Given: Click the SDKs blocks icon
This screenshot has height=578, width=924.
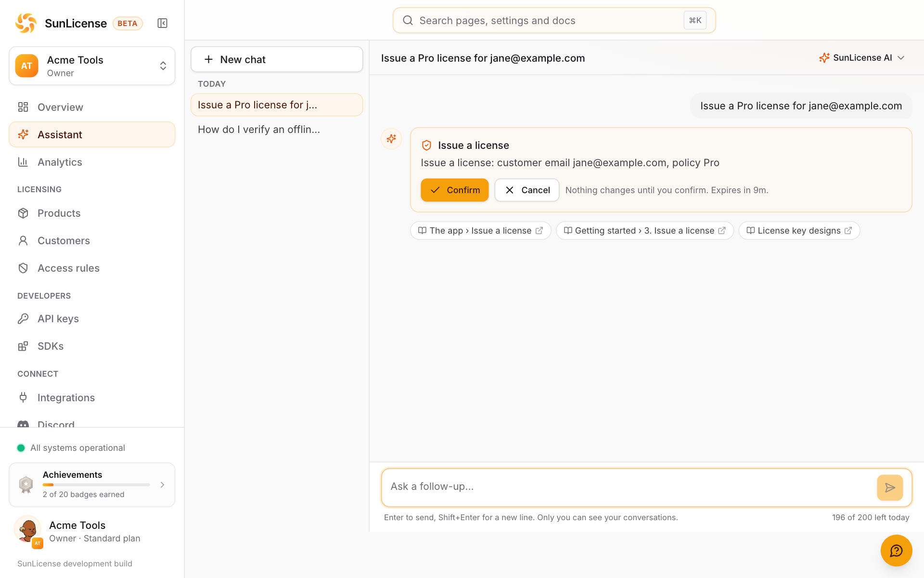Looking at the screenshot, I should coord(23,346).
